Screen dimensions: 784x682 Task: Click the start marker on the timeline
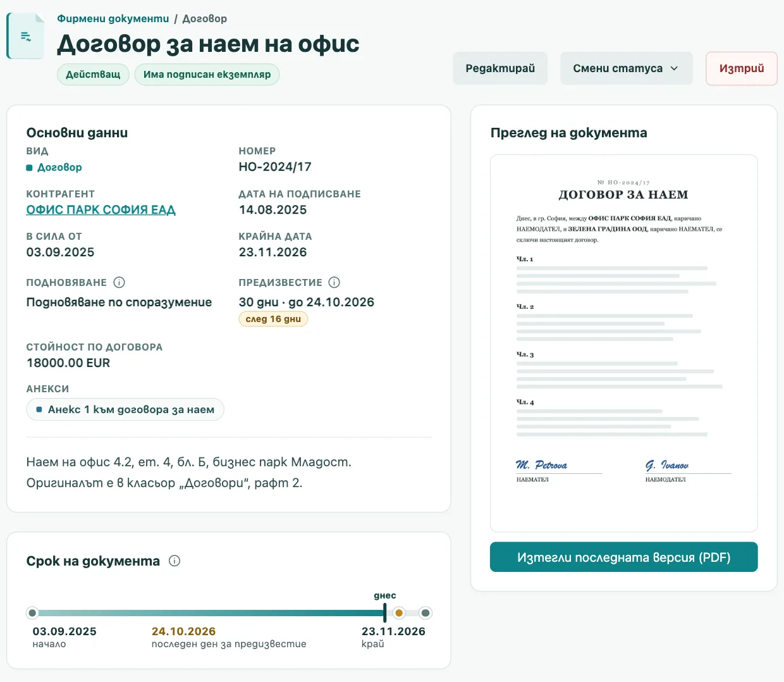[32, 612]
